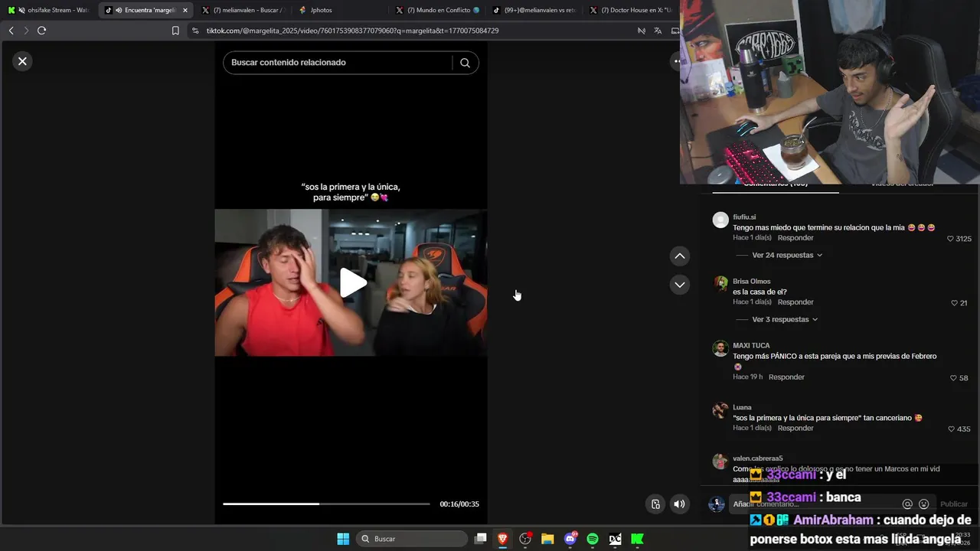Open OBS Studio on taskbar
The width and height of the screenshot is (980, 551).
tap(525, 539)
